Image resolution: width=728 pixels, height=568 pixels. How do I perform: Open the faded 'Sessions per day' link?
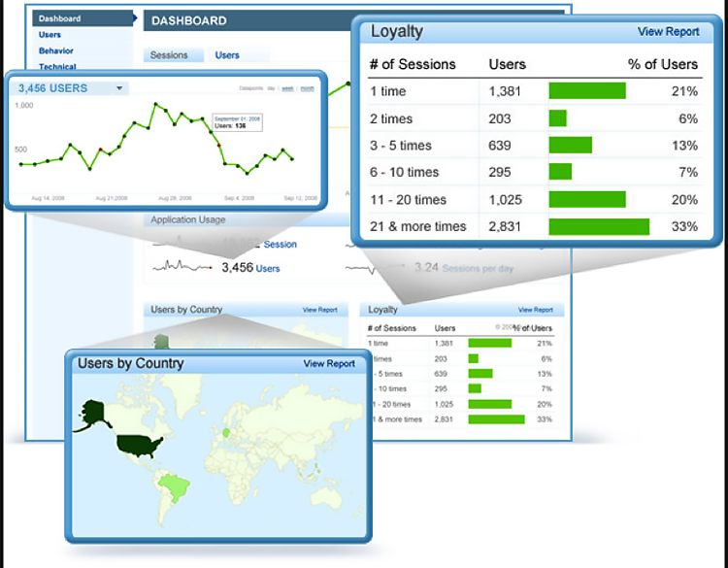click(x=478, y=268)
